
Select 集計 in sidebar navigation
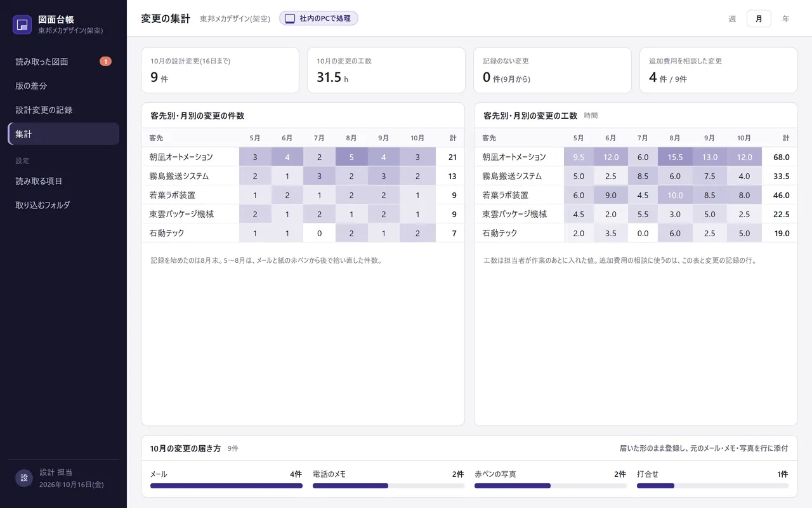coord(63,134)
